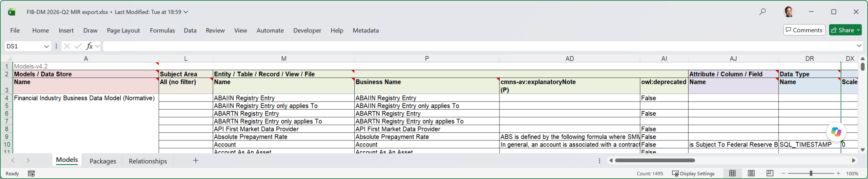Select column header DR
868x179 pixels.
coord(810,59)
